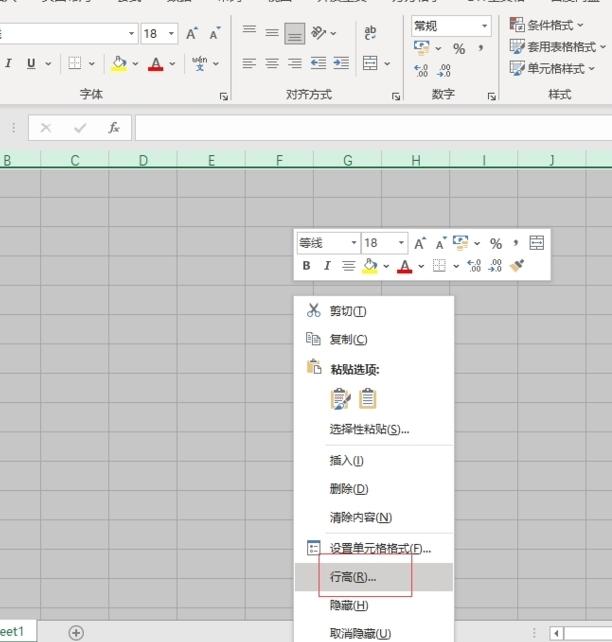Choose 剪切(T) from context menu
612x642 pixels.
374,311
